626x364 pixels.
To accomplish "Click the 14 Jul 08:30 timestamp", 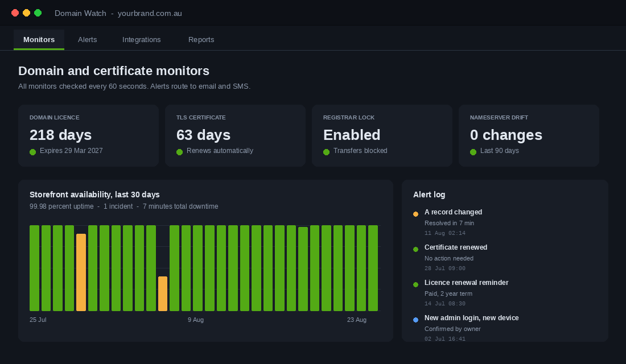I will click(445, 303).
